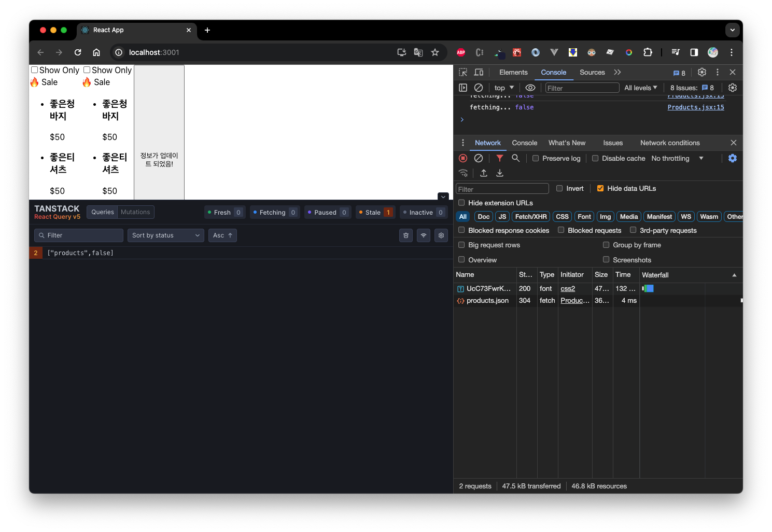The height and width of the screenshot is (532, 772).
Task: Switch to the Sources tab
Action: pyautogui.click(x=592, y=73)
